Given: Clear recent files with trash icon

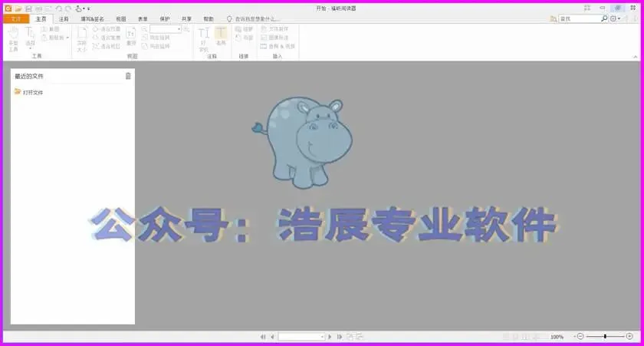Looking at the screenshot, I should coord(128,76).
